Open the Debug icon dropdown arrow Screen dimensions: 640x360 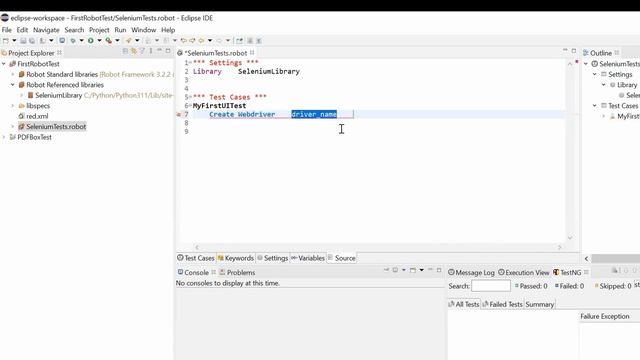coord(81,40)
